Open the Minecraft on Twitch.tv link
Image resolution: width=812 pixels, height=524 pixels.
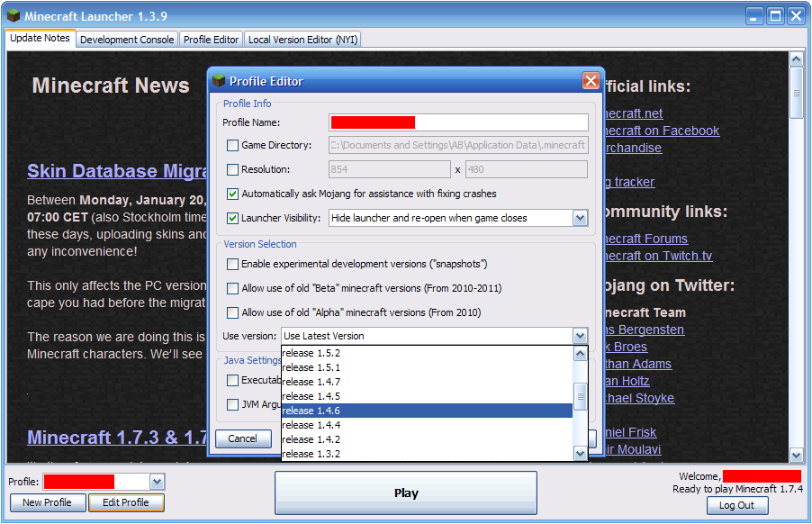pos(658,257)
